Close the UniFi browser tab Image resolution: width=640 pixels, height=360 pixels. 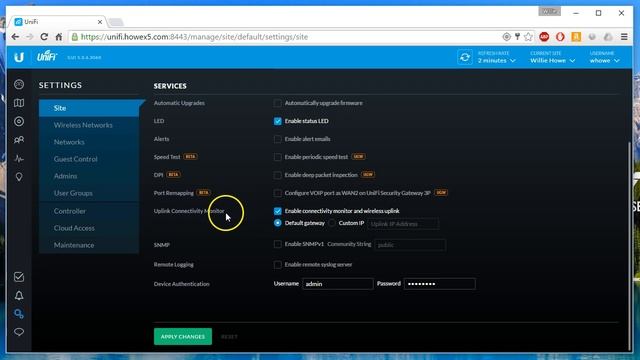[x=100, y=22]
